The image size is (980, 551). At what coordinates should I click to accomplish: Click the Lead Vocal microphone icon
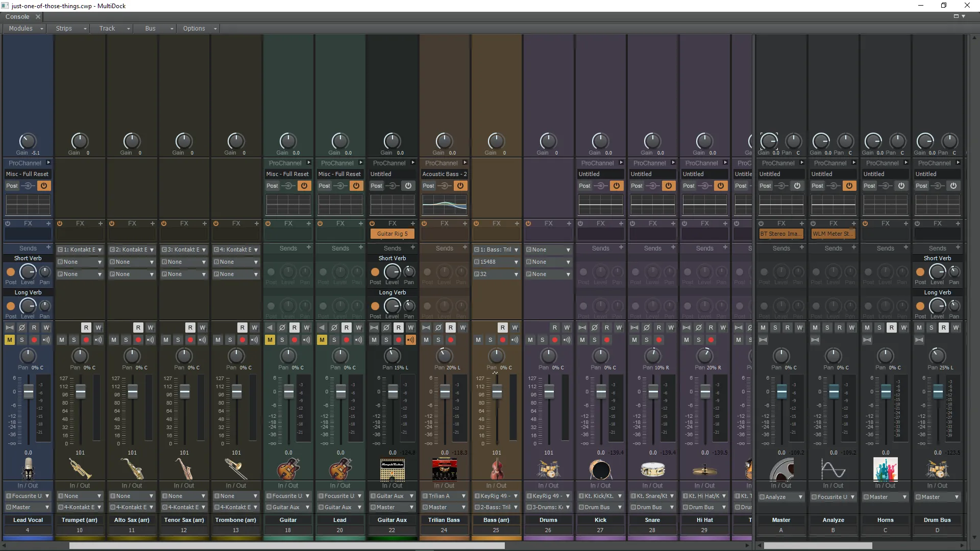tap(28, 469)
